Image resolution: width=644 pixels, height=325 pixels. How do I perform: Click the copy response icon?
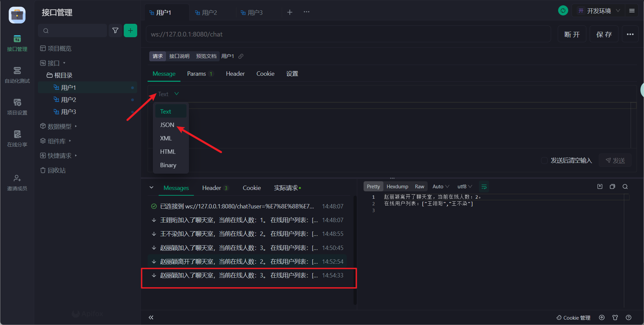pyautogui.click(x=612, y=187)
